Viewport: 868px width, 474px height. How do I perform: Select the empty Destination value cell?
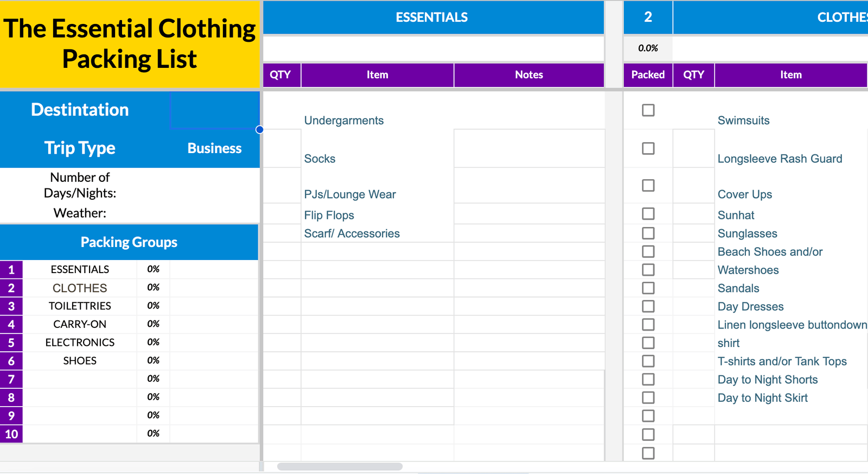[214, 110]
